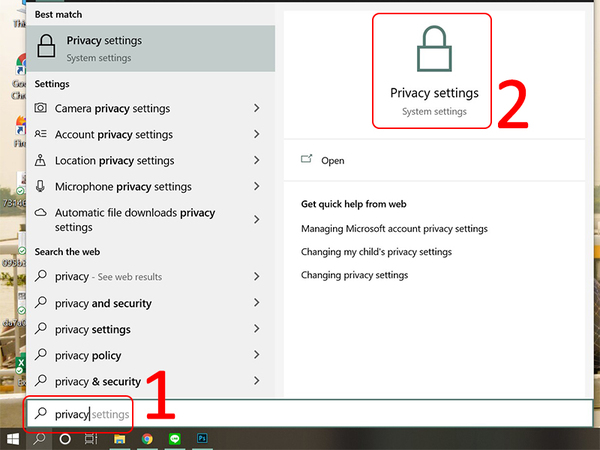The width and height of the screenshot is (600, 450).
Task: Expand arrow next to Camera privacy settings
Action: tap(256, 108)
